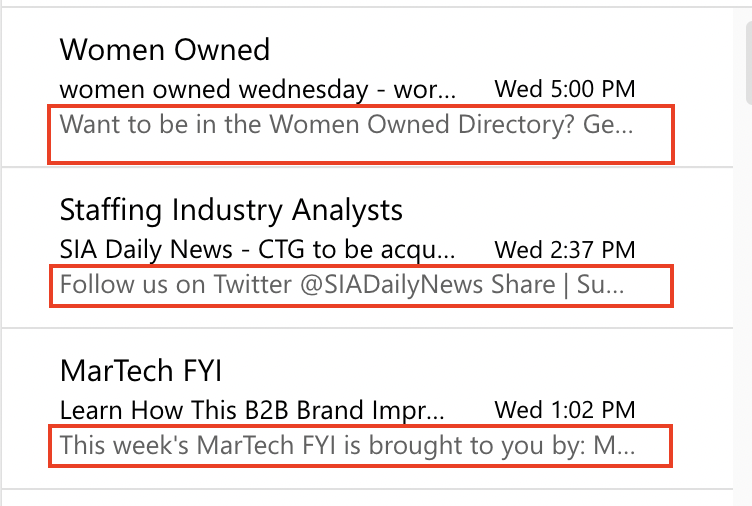Click the Wed 1:02 PM timestamp

(564, 410)
